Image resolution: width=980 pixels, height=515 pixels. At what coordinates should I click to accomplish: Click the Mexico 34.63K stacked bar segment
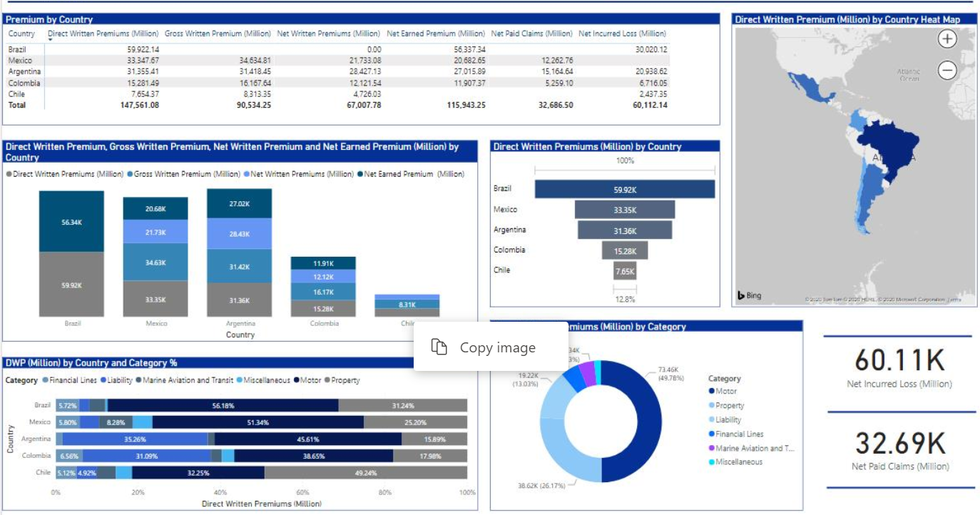(155, 263)
